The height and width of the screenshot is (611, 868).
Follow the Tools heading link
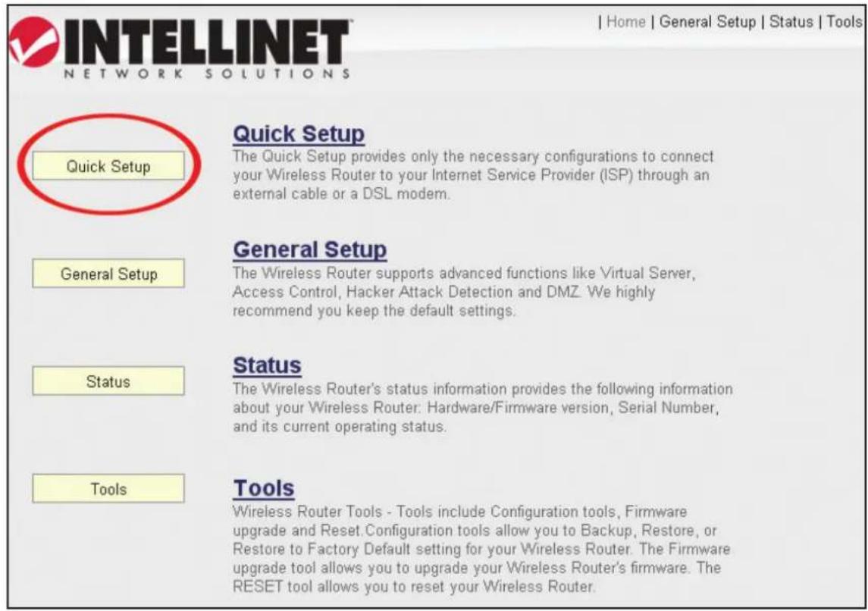264,488
